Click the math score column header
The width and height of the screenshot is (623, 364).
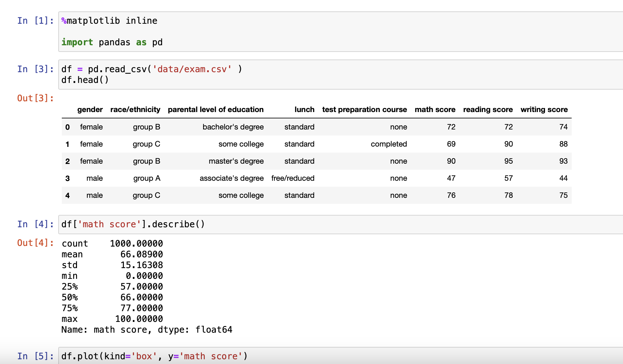tap(435, 110)
